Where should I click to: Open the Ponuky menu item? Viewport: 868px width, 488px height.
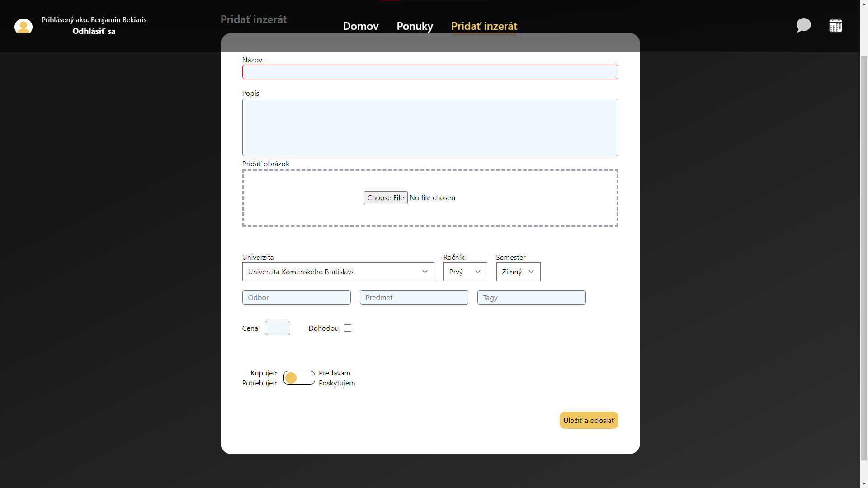click(415, 26)
